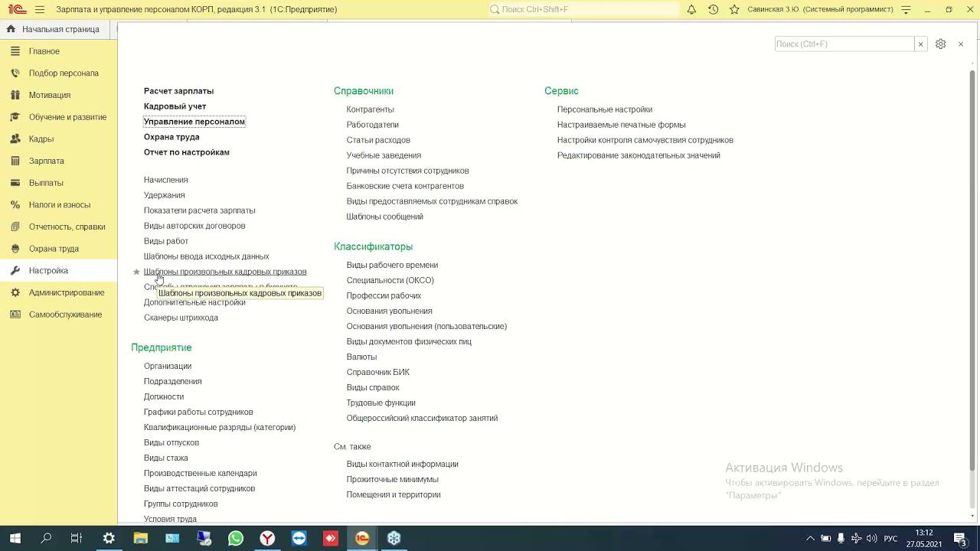The height and width of the screenshot is (551, 980).
Task: Open Yandex Browser from the taskbar
Action: click(x=267, y=538)
